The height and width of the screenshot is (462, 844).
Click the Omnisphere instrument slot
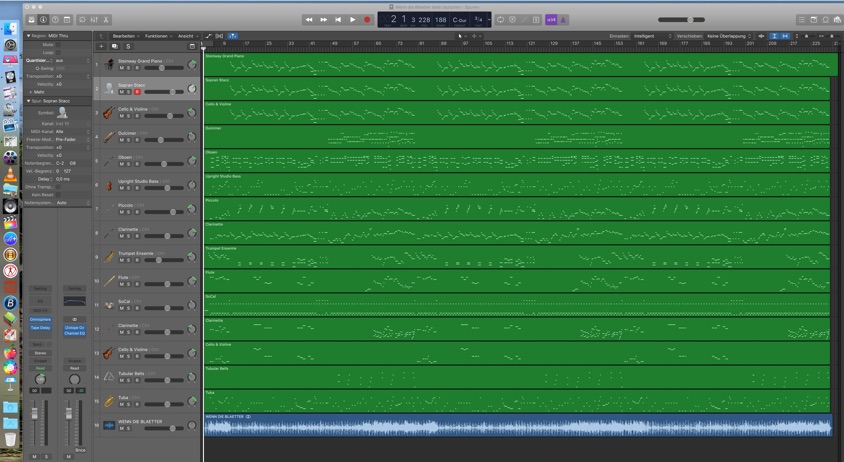pos(40,319)
